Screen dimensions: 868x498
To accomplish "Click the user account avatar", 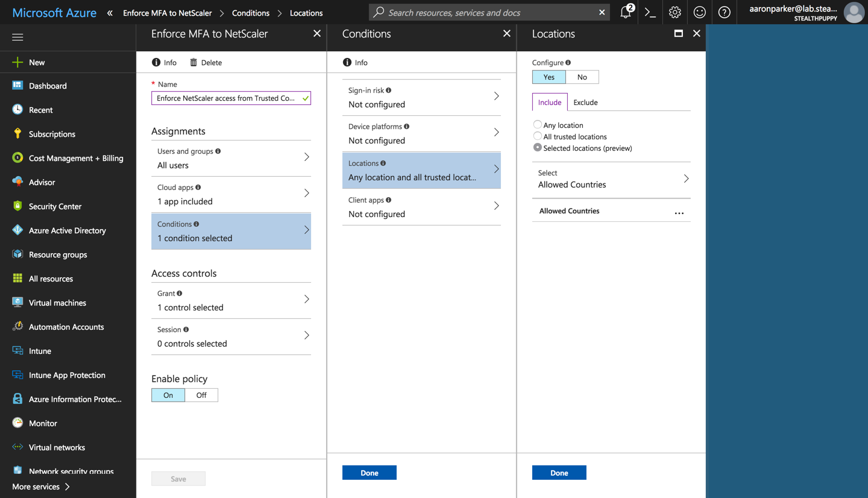I will click(x=854, y=12).
